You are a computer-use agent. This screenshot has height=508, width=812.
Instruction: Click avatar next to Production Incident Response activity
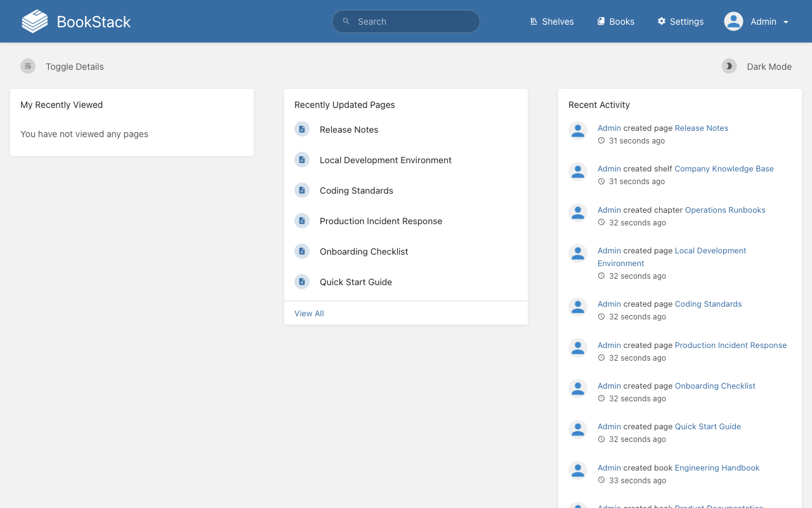coord(578,348)
